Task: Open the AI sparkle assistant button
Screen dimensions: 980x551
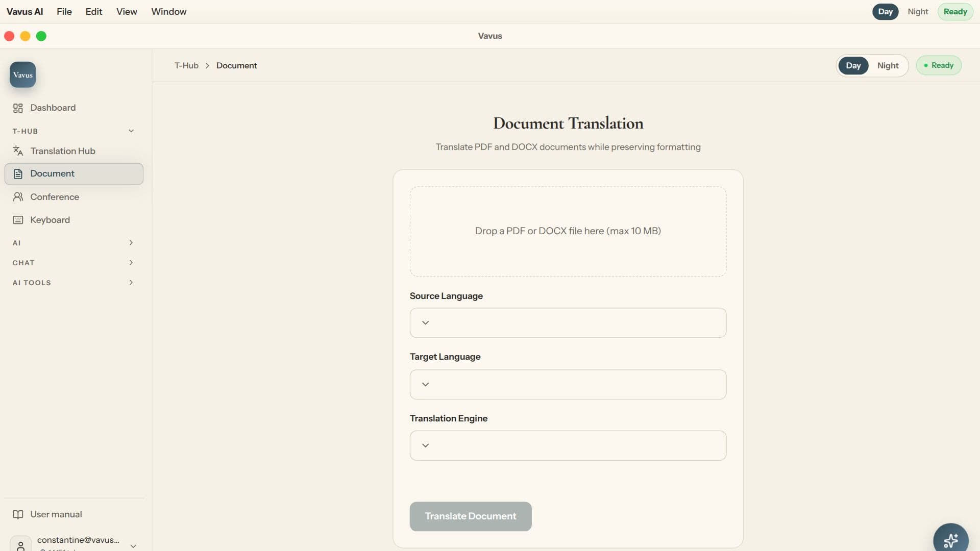Action: pyautogui.click(x=950, y=539)
